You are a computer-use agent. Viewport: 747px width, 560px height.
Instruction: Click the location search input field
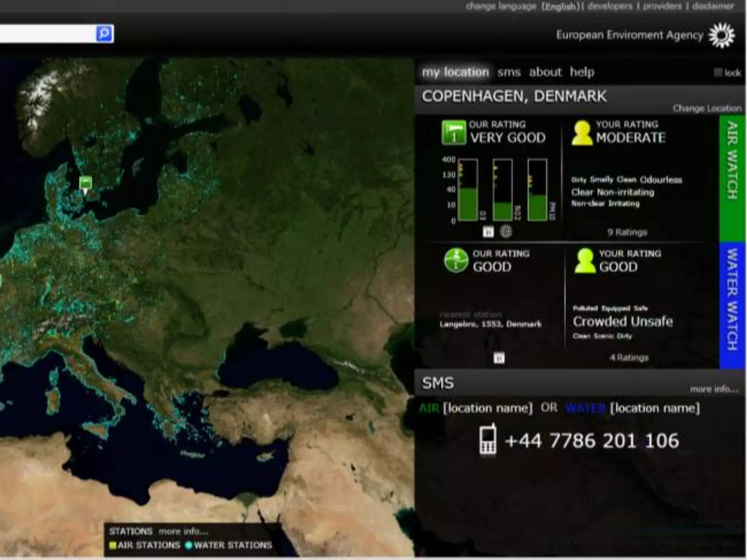(x=47, y=34)
